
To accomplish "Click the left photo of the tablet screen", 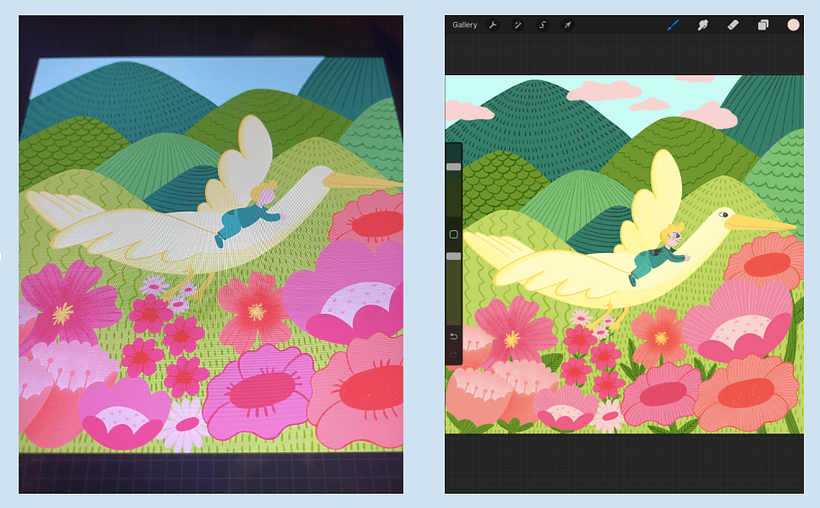I will [211, 254].
